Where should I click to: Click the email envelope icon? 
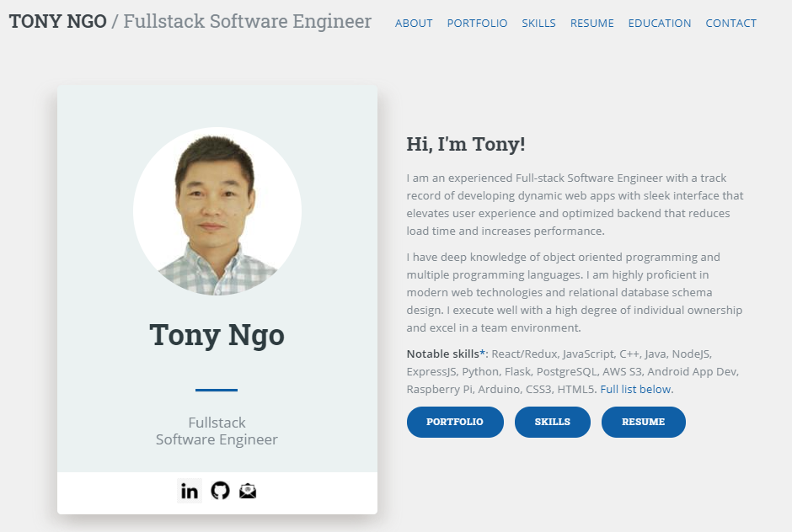[x=246, y=490]
